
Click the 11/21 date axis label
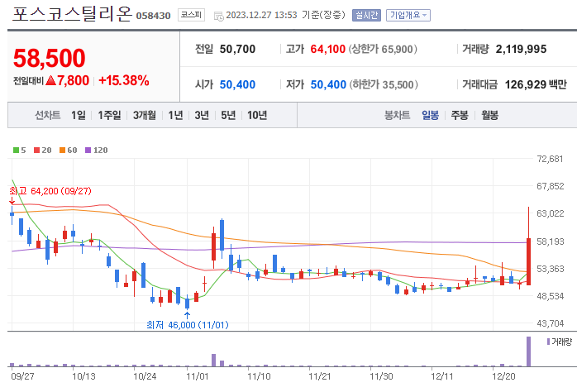[319, 376]
